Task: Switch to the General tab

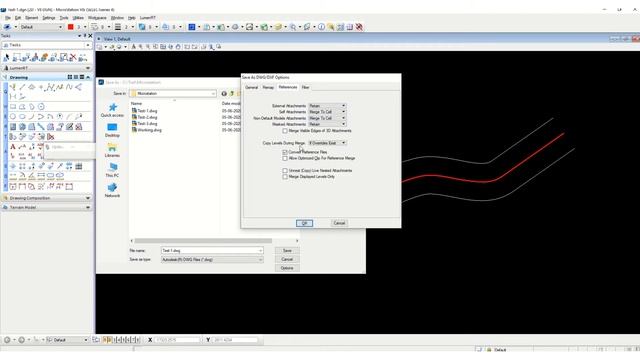Action: [x=251, y=87]
